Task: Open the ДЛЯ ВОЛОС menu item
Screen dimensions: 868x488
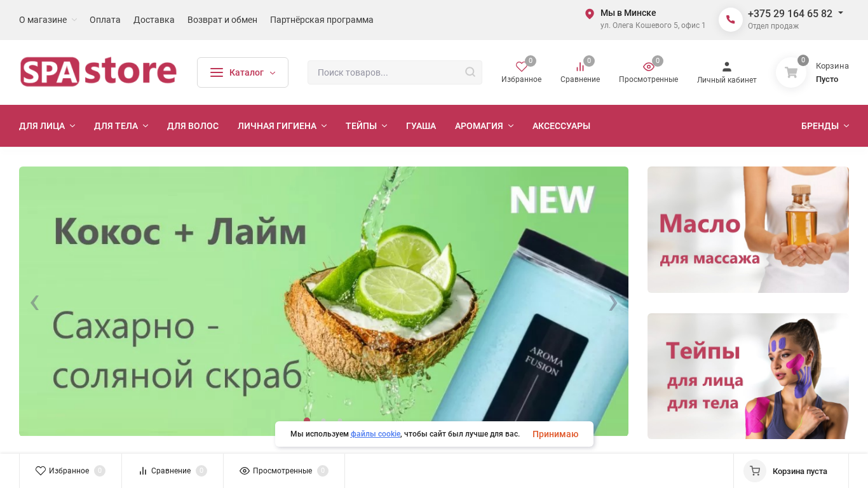Action: pos(193,126)
